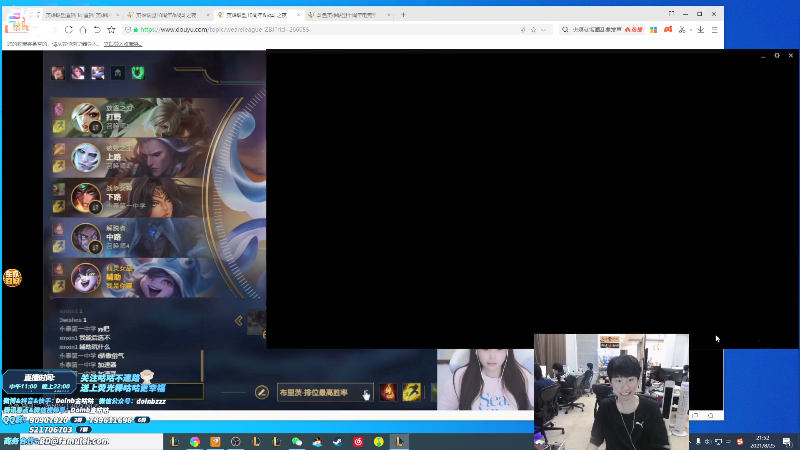Click the browser home icon

83,30
